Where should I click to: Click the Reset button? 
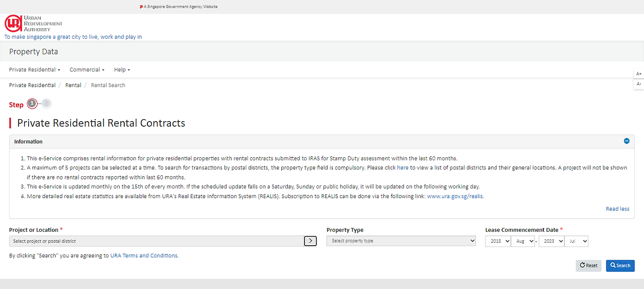(x=588, y=265)
